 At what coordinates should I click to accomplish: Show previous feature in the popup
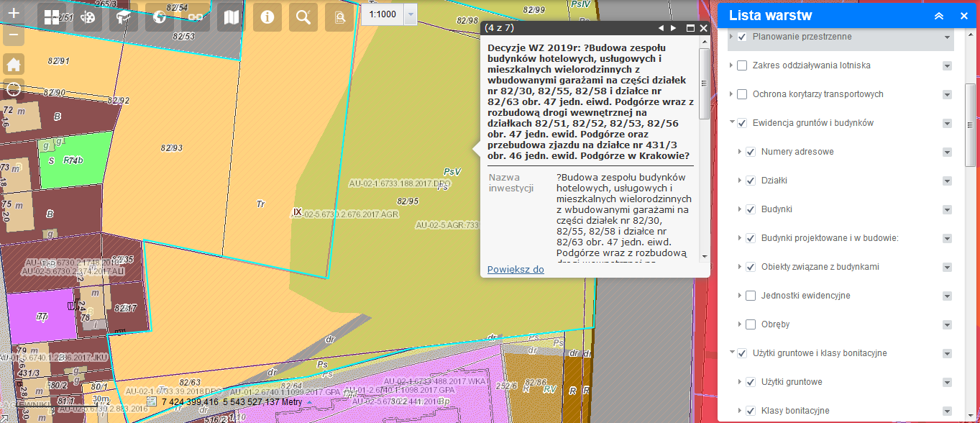[x=661, y=28]
